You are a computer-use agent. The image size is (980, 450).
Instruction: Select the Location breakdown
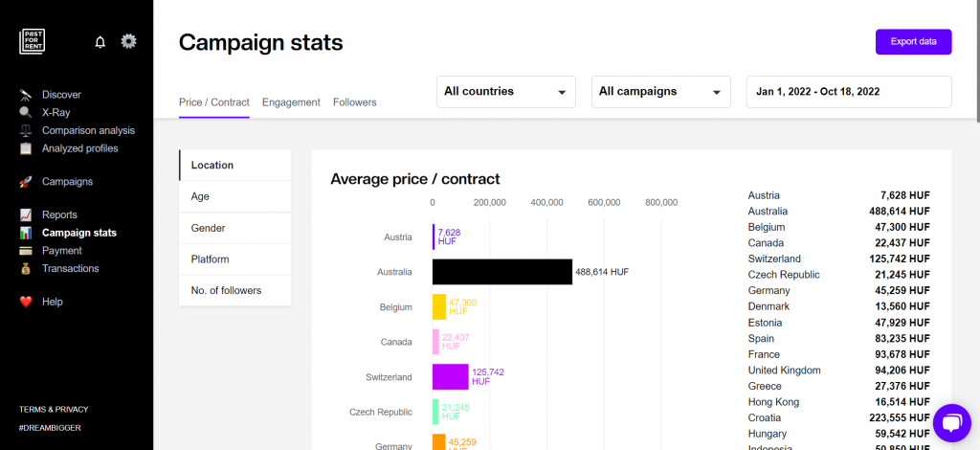click(235, 166)
